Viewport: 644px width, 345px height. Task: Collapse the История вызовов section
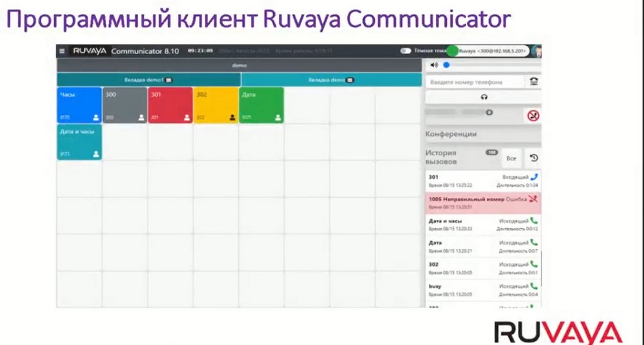440,157
